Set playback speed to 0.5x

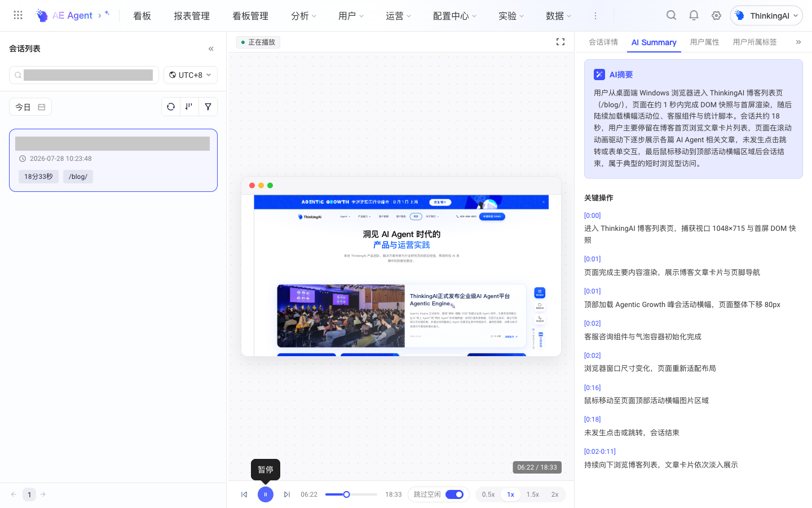click(x=488, y=494)
